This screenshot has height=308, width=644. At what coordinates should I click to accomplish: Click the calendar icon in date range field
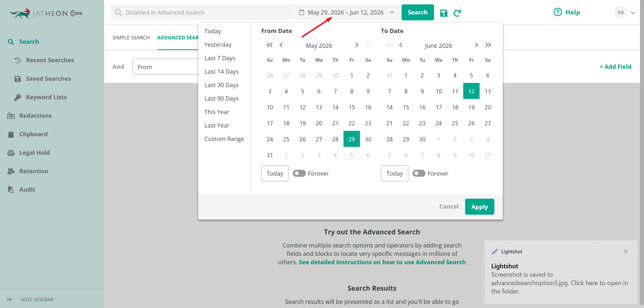click(302, 12)
